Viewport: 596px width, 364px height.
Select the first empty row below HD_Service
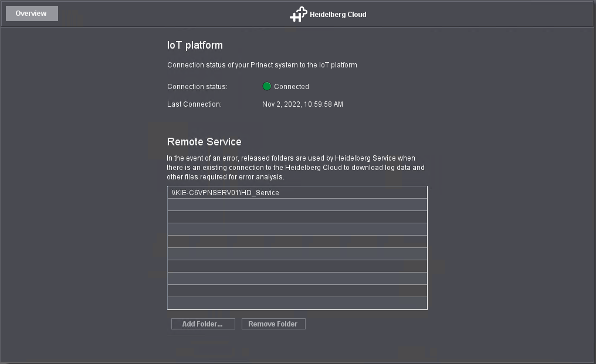tap(297, 205)
